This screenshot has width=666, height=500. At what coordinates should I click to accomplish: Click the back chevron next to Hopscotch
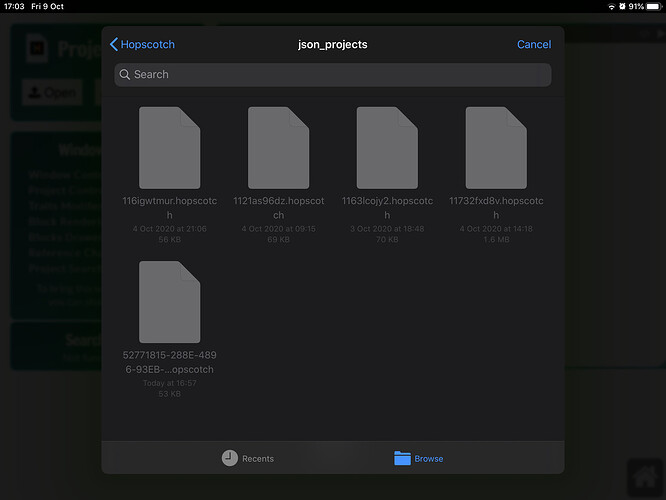(113, 44)
